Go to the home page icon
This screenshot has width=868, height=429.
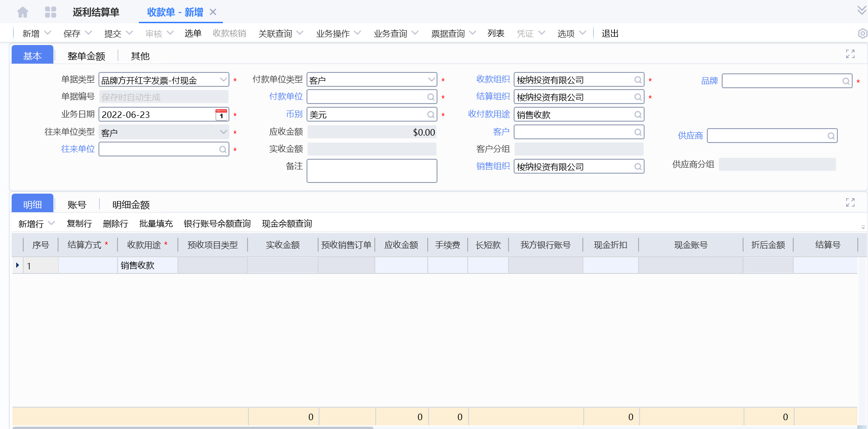[23, 12]
